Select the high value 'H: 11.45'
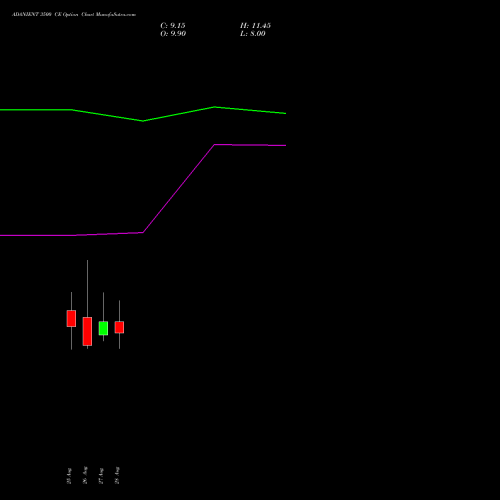 255,26
